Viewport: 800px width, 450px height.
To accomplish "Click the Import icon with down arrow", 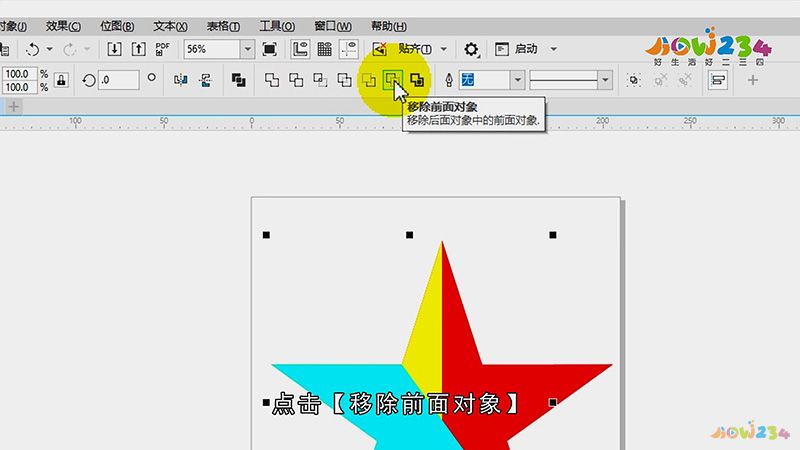I will coord(114,49).
